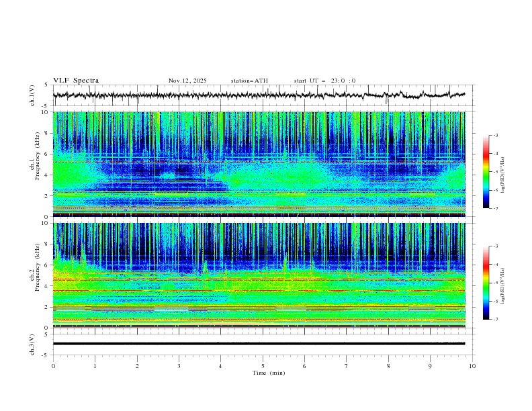The height and width of the screenshot is (411, 532).
Task: Click the "4" tick on the time axis
Action: point(220,366)
